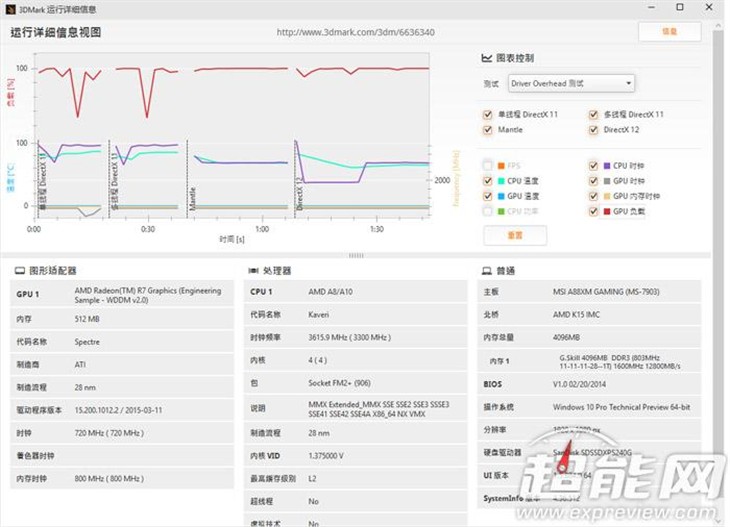The width and height of the screenshot is (730, 527).
Task: Uncheck the Mantle test checkbox
Action: pos(487,130)
